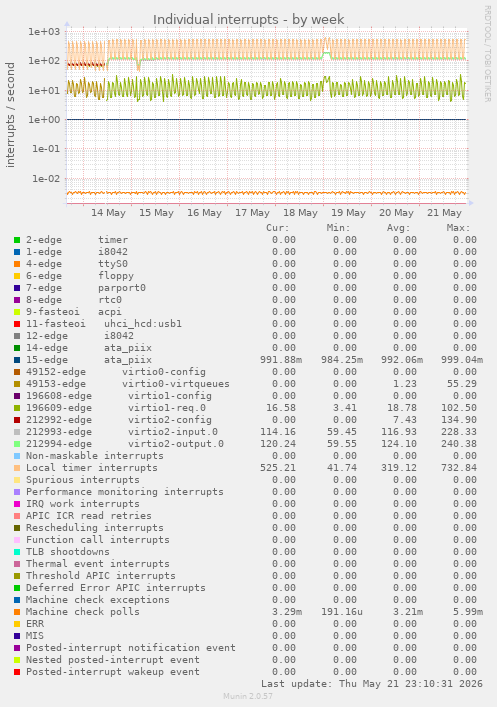Screen dimensions: 497x707
Task: Click the navy 15-edge ata_piix color swatch
Action: click(17, 360)
